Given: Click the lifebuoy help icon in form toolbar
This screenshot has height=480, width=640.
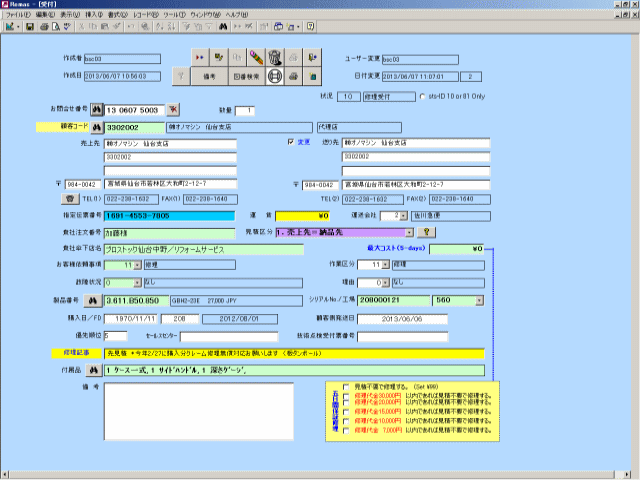Looking at the screenshot, I should coord(275,75).
